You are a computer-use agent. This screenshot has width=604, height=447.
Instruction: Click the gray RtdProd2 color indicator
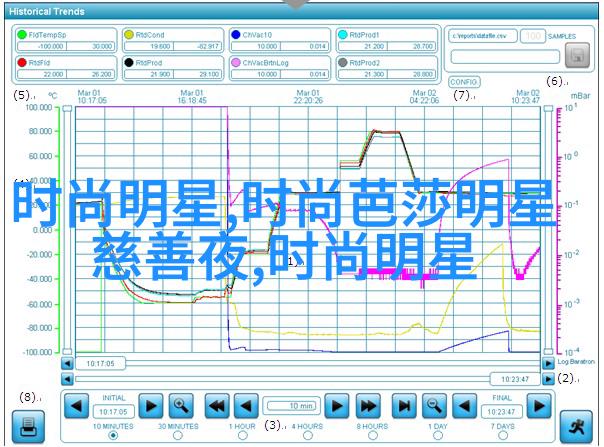[342, 62]
